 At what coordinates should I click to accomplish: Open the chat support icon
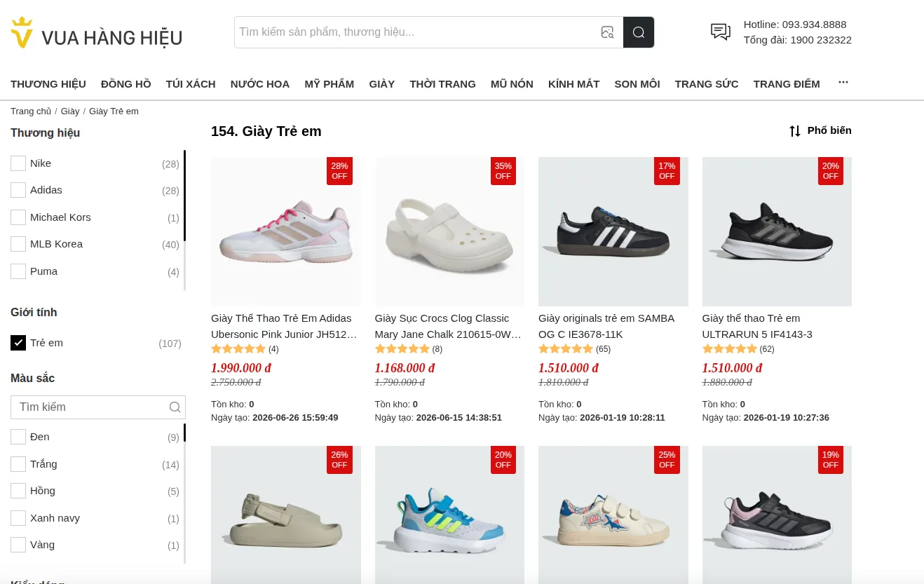click(x=721, y=32)
